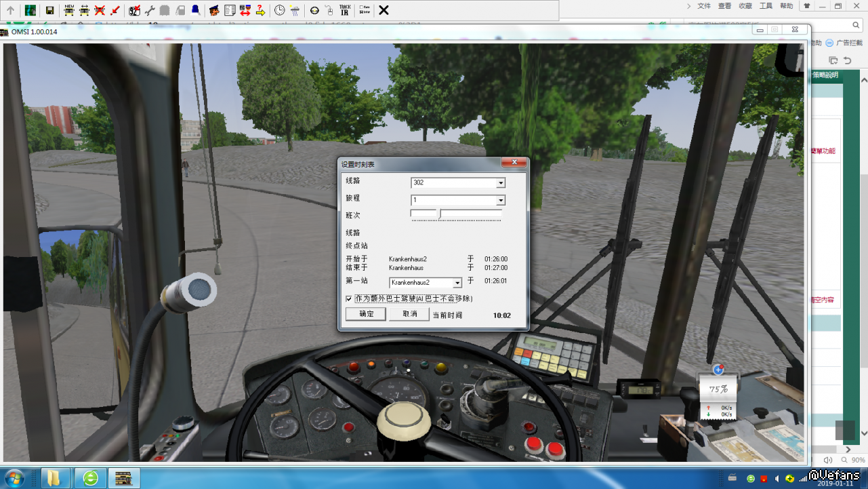The height and width of the screenshot is (489, 868).
Task: Open the 工具 menu in browser
Action: pyautogui.click(x=766, y=6)
